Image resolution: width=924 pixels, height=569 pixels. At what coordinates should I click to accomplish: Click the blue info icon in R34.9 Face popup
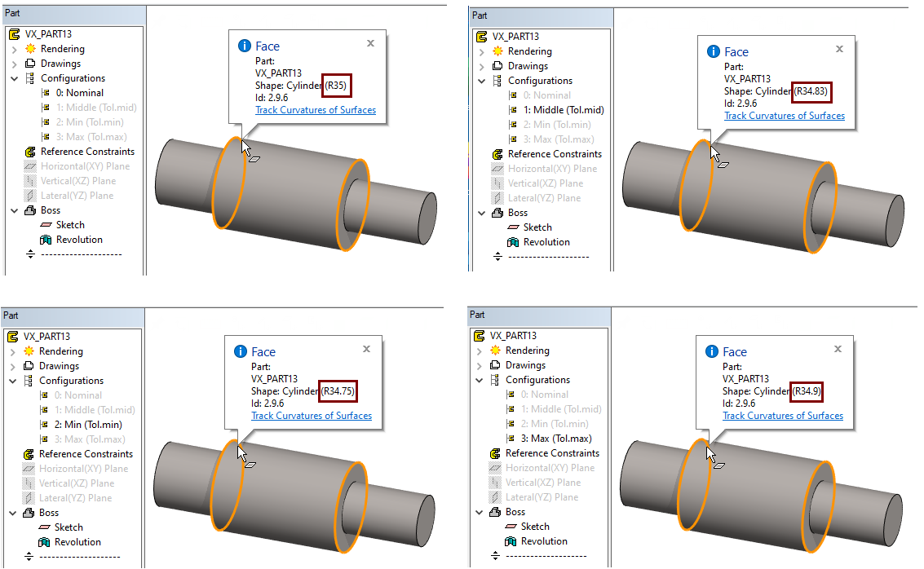[x=712, y=351]
